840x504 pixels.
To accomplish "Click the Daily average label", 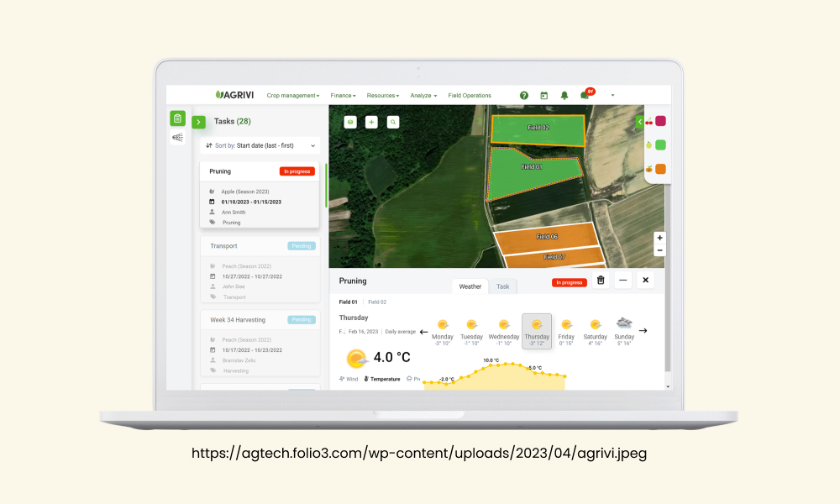I will click(x=400, y=332).
